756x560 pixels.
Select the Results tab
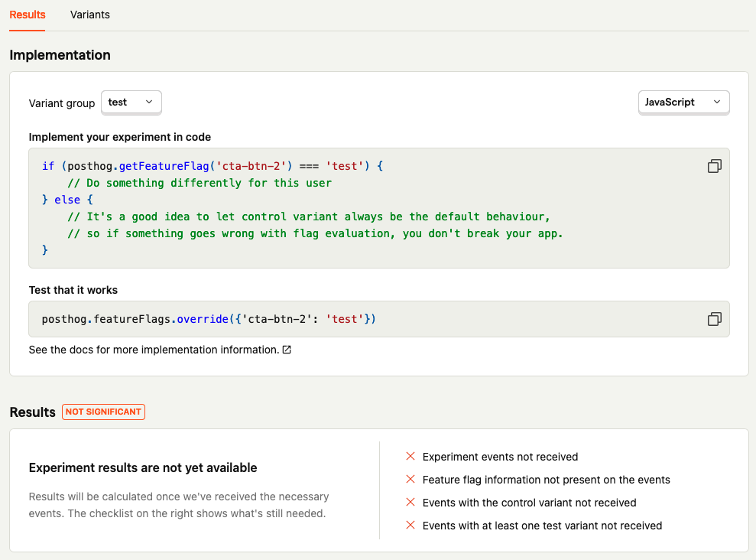pyautogui.click(x=27, y=15)
